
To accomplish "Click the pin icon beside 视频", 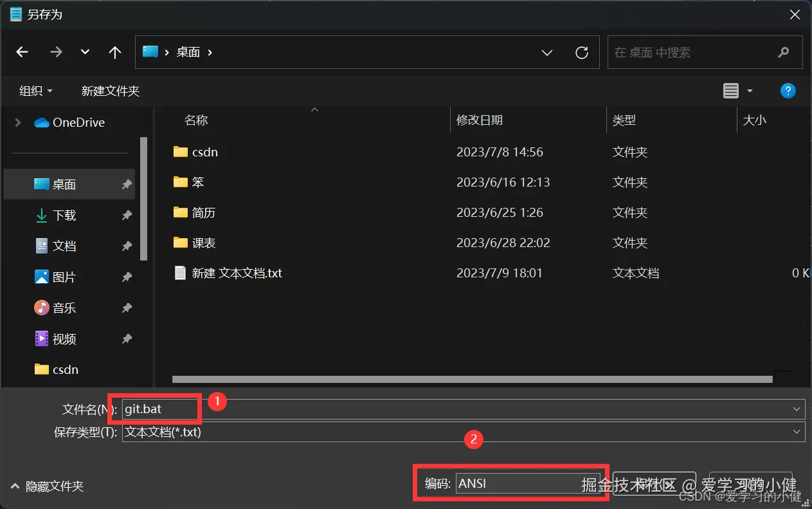I will point(127,338).
